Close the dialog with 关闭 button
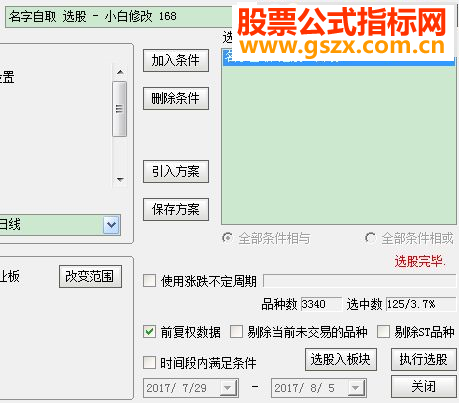The image size is (459, 403). (x=424, y=386)
